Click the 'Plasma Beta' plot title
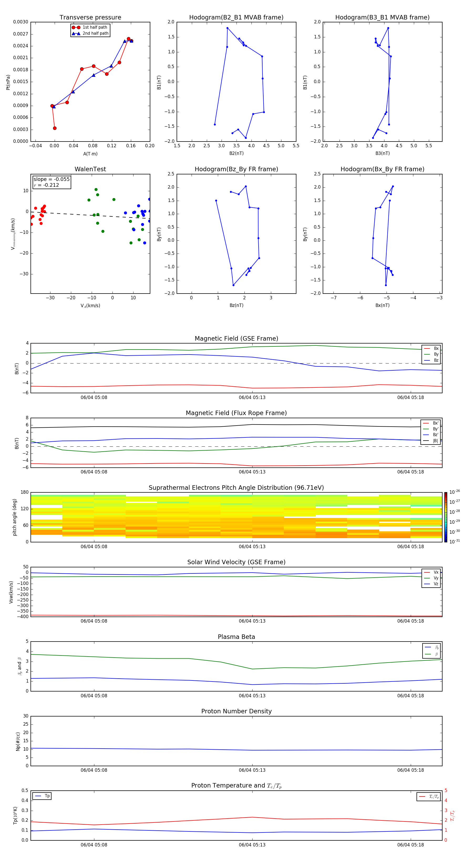The width and height of the screenshot is (473, 868). tap(236, 637)
